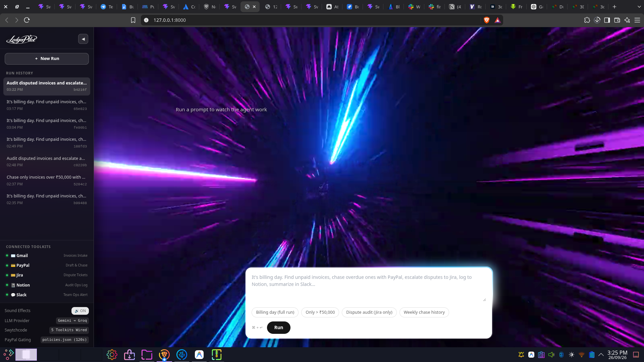Open the 'Chase only invoices over ₹50,000' run
Image resolution: width=644 pixels, height=362 pixels.
(x=47, y=180)
